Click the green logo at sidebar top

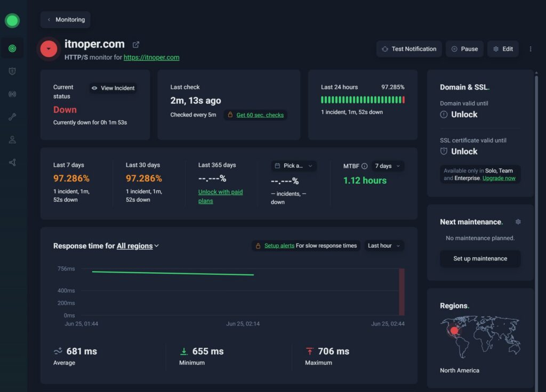tap(12, 21)
